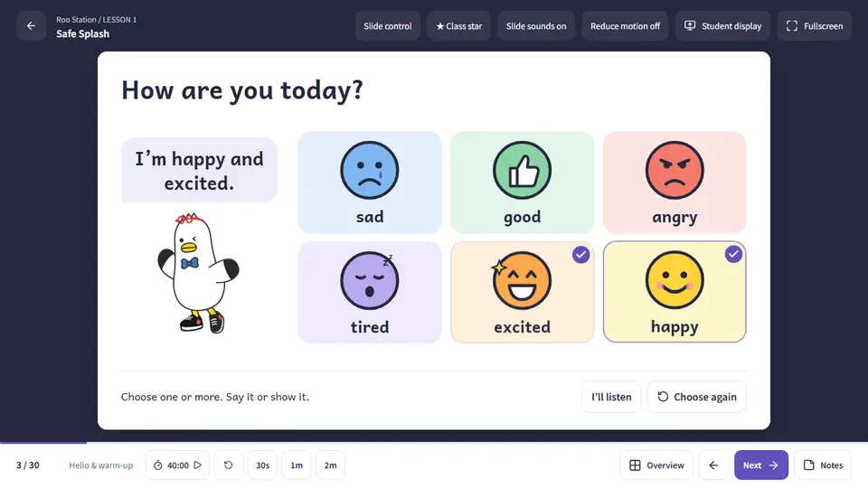The width and height of the screenshot is (868, 488).
Task: Click the Roo Station / LESSON 1 breadcrumb
Action: click(97, 19)
